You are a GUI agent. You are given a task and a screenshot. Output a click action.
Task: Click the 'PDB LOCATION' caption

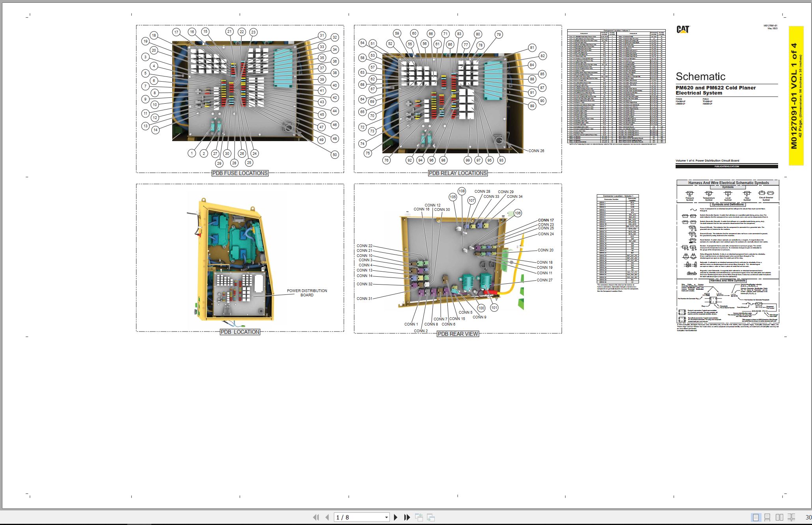(240, 332)
